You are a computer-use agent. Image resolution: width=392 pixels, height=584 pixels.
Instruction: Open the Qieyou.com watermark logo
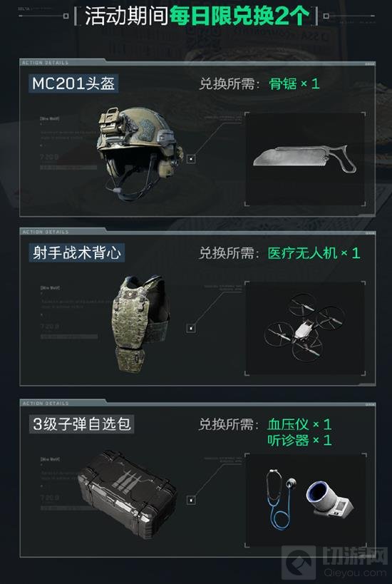point(334,563)
